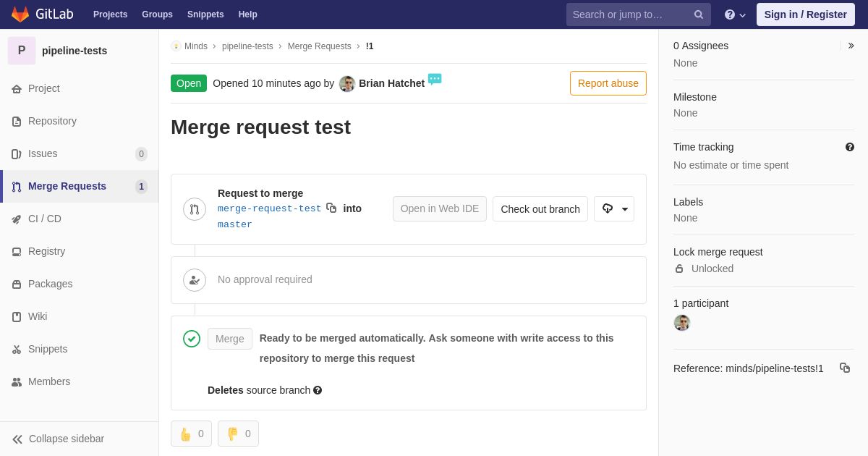Image resolution: width=868 pixels, height=456 pixels.
Task: Click the green Open status badge
Action: pos(189,83)
